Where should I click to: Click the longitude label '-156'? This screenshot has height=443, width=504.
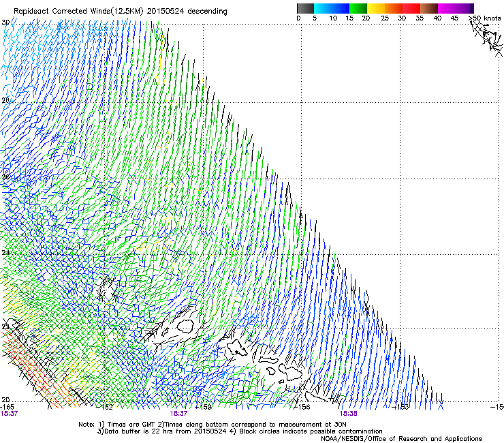302,407
